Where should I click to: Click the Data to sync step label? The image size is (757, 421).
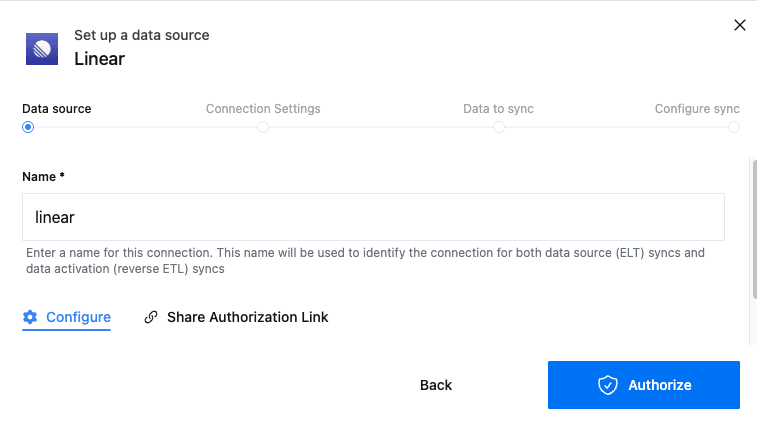pos(498,109)
